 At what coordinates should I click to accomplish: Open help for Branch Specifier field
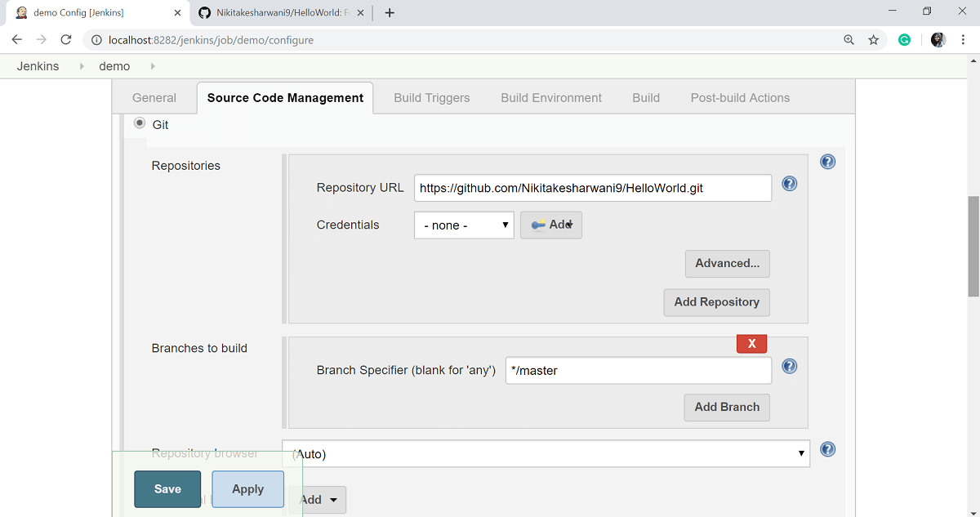tap(789, 366)
